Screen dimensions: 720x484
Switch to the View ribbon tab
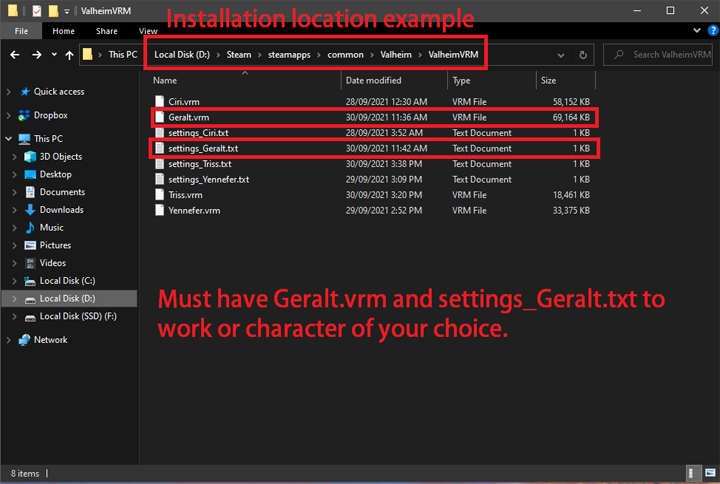click(x=148, y=31)
